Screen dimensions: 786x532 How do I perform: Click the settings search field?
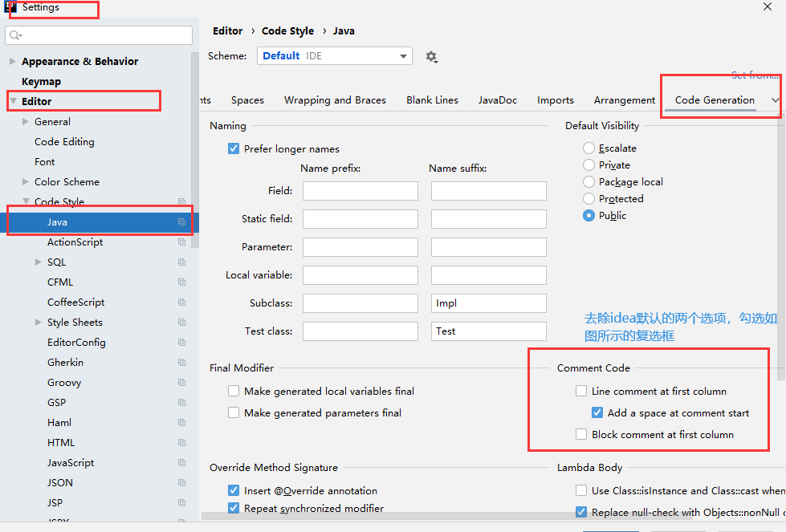coord(99,35)
